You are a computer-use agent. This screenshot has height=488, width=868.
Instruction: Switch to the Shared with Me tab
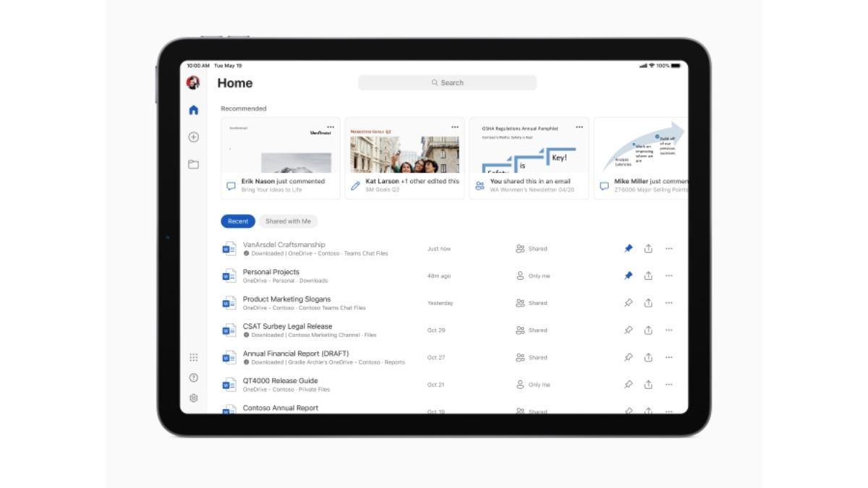pyautogui.click(x=288, y=221)
